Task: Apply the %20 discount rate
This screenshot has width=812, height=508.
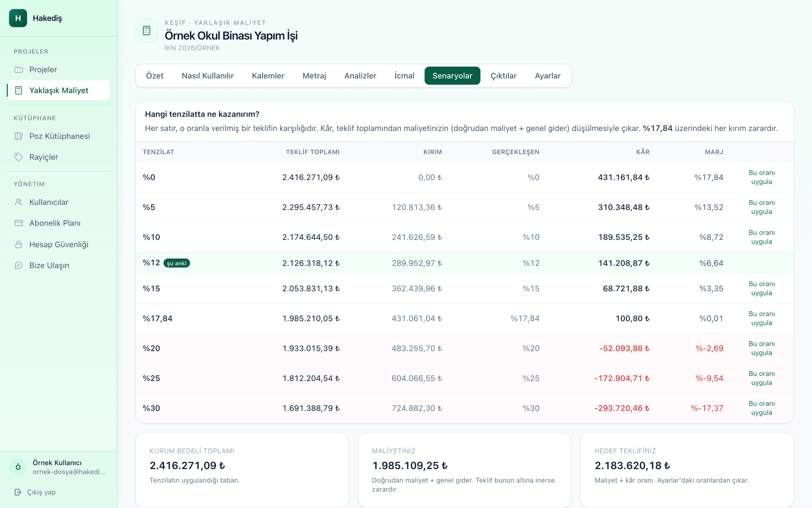Action: pos(762,349)
